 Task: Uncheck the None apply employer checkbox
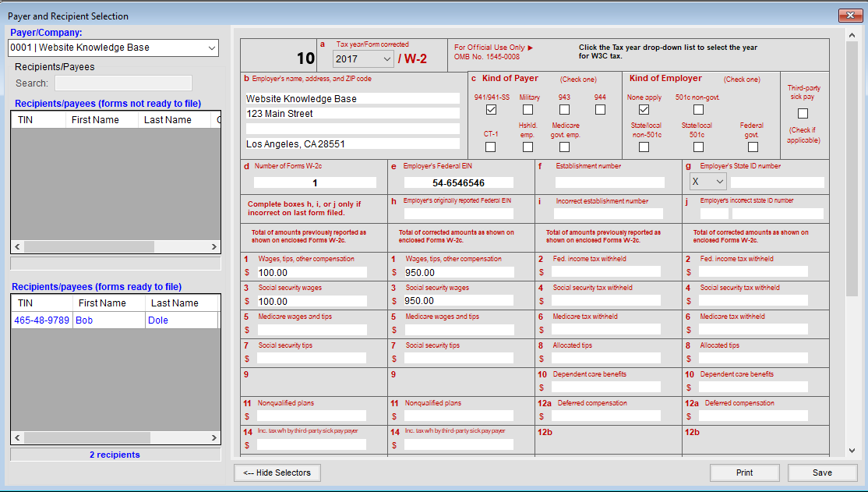[x=644, y=110]
